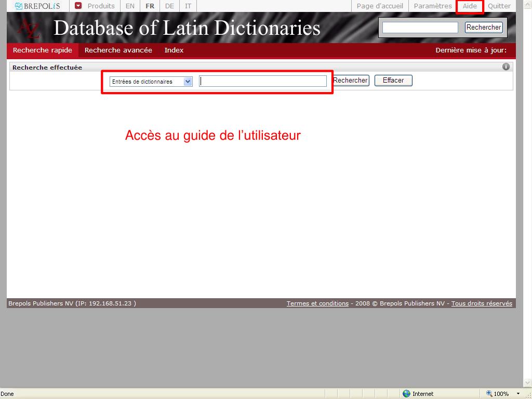Click the Effacer button
Image resolution: width=532 pixels, height=399 pixels.
coord(393,81)
